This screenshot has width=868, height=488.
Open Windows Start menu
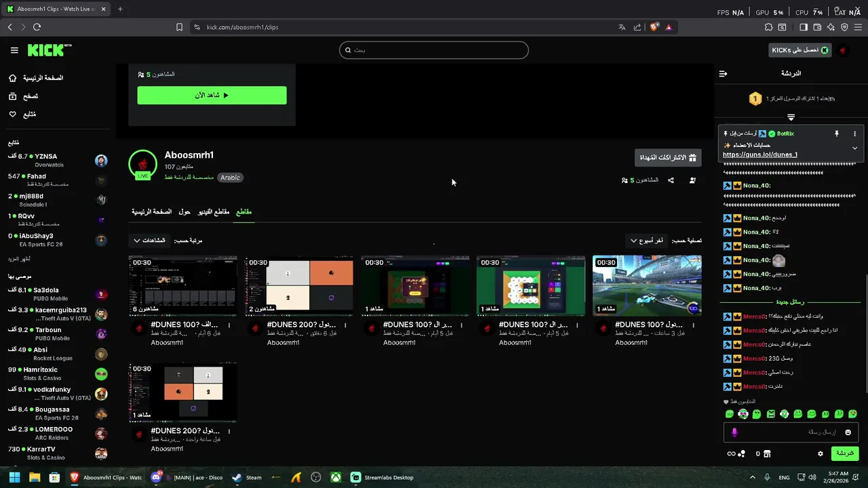(14, 477)
